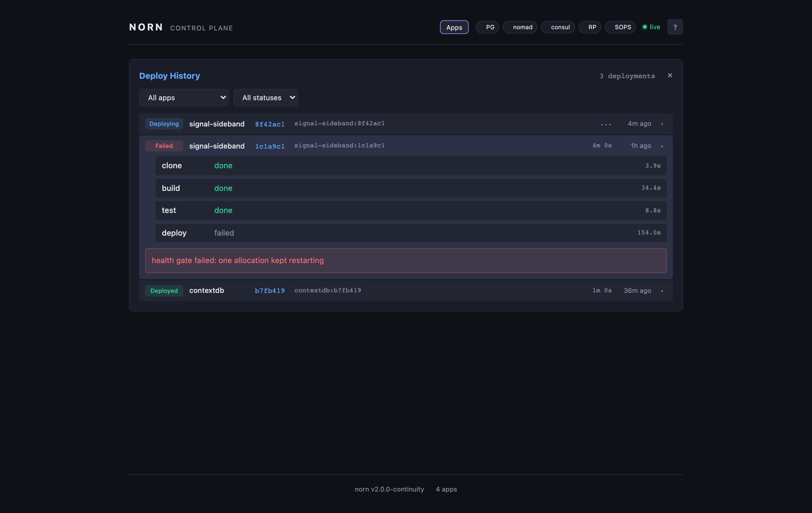Click image tag signal-sideband:1c1a9c1
812x513 pixels.
(339, 146)
